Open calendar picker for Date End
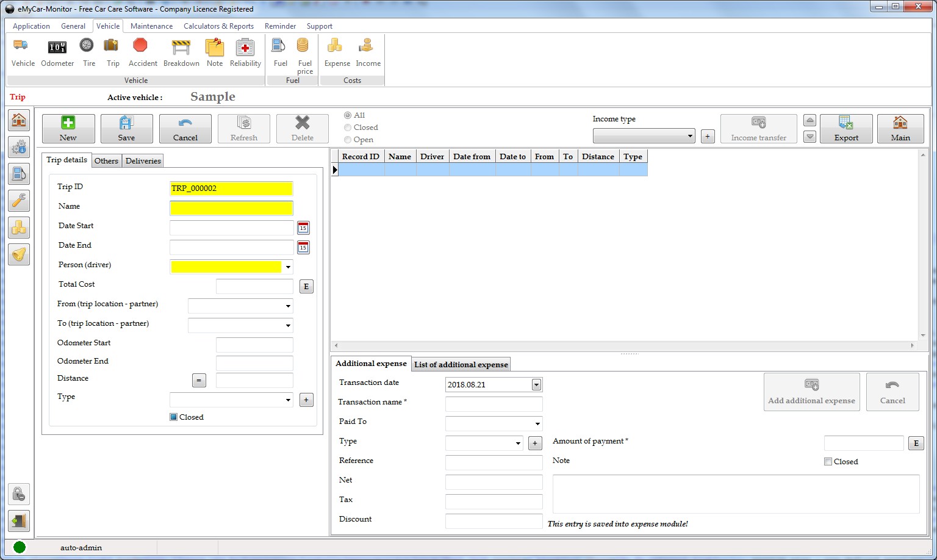 pyautogui.click(x=303, y=247)
